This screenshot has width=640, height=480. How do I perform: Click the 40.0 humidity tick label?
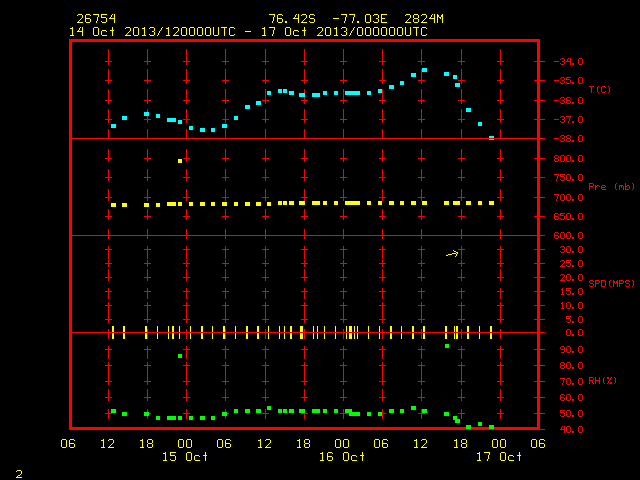(571, 429)
